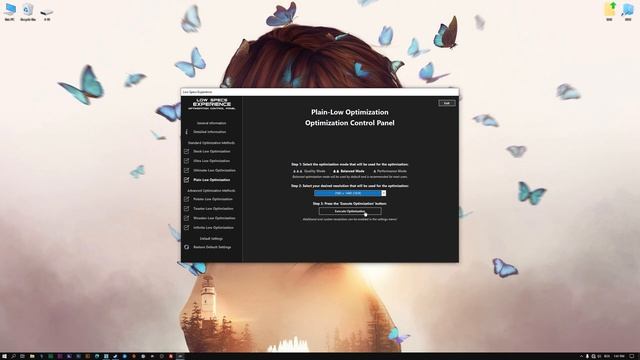Viewport: 640px width, 360px height.
Task: Click the blue shortcut icon at top right
Action: (x=628, y=11)
